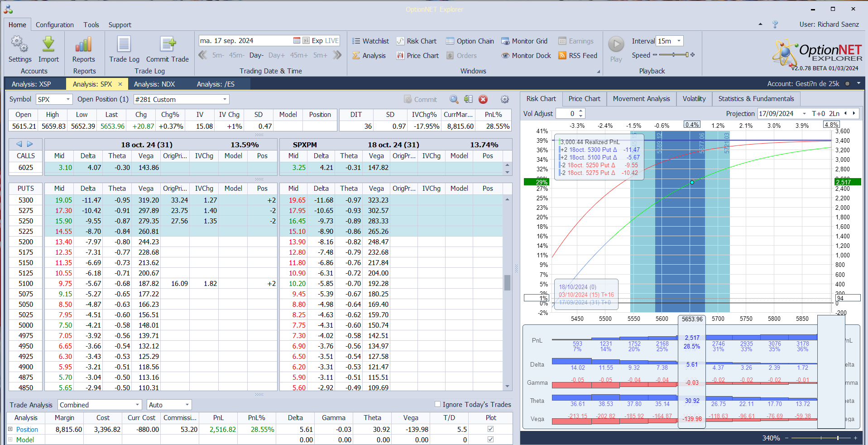Click the green grid icon beside the magnifier
This screenshot has height=445, width=868.
(x=468, y=100)
